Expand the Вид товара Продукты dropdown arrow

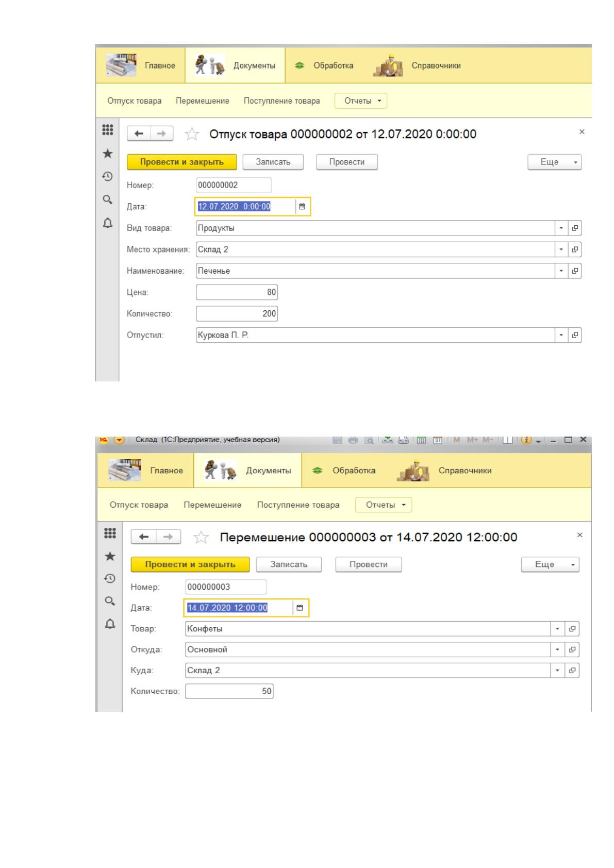(x=562, y=228)
